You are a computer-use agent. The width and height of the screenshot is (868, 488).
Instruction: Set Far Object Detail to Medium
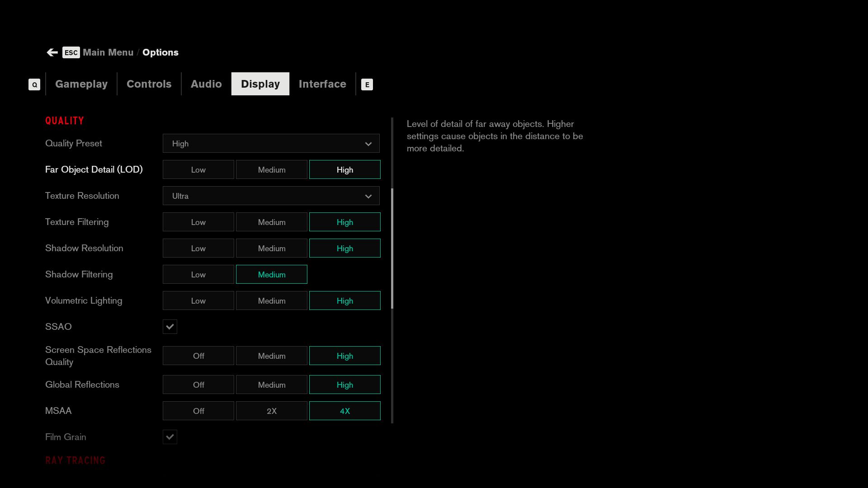[271, 170]
